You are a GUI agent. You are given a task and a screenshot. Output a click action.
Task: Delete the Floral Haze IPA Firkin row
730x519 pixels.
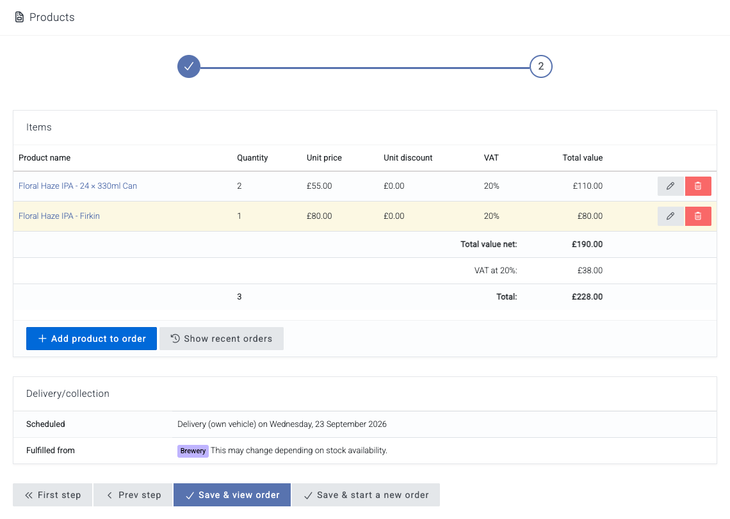[698, 216]
